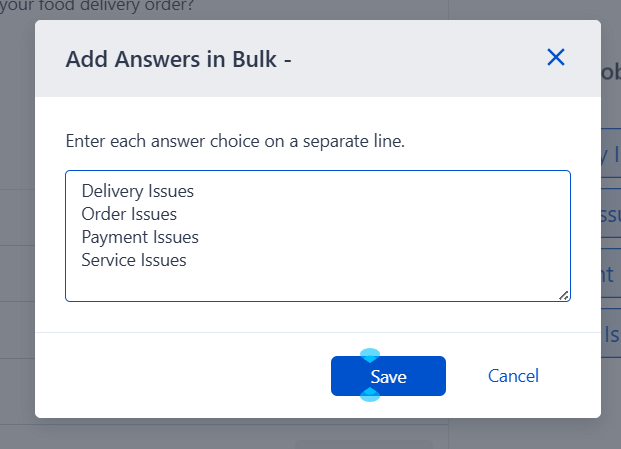
Task: Place cursor on the Payment Issues line
Action: coord(140,237)
